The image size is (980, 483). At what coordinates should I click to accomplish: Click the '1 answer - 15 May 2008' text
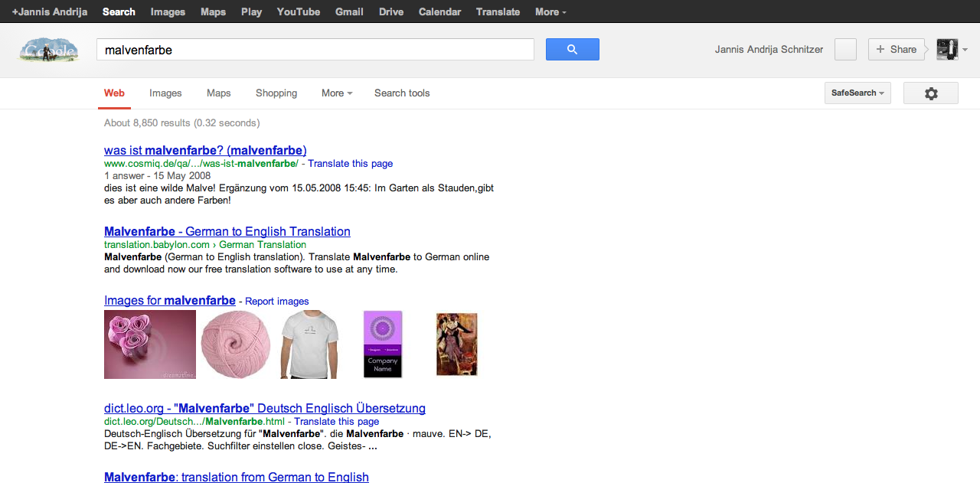(x=157, y=176)
